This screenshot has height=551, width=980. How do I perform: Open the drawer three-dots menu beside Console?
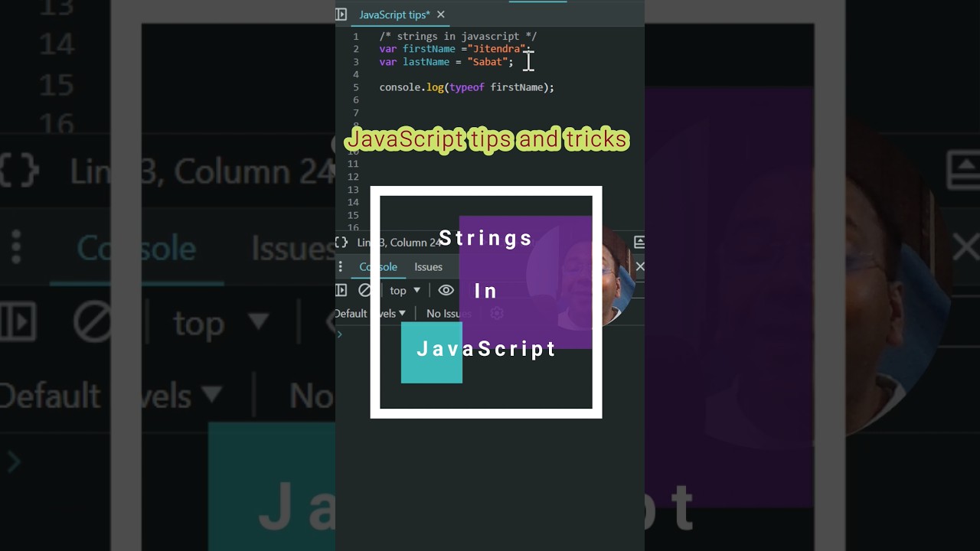point(341,266)
